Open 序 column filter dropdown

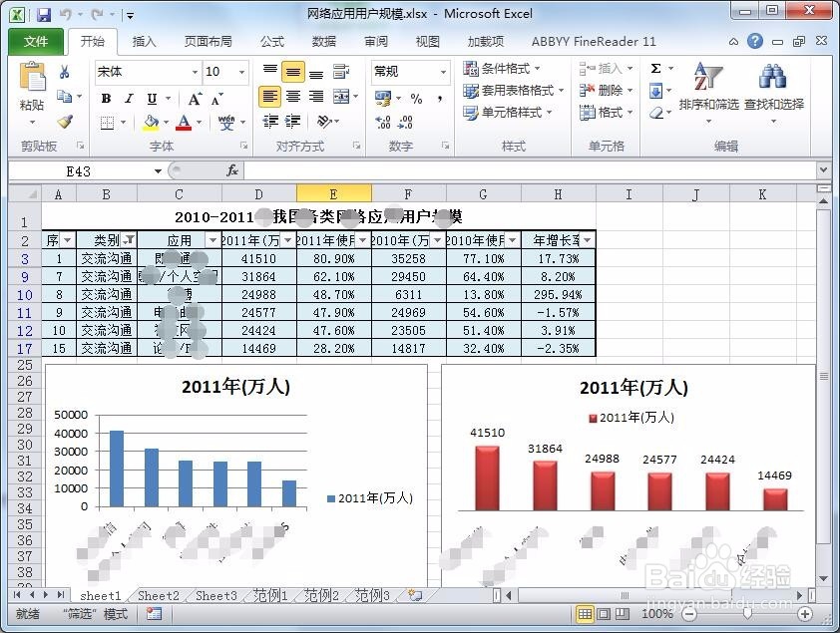[x=67, y=239]
